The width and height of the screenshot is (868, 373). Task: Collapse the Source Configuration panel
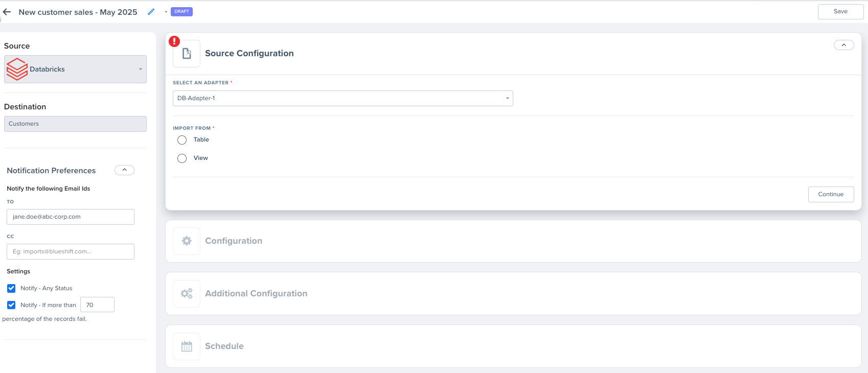point(843,45)
